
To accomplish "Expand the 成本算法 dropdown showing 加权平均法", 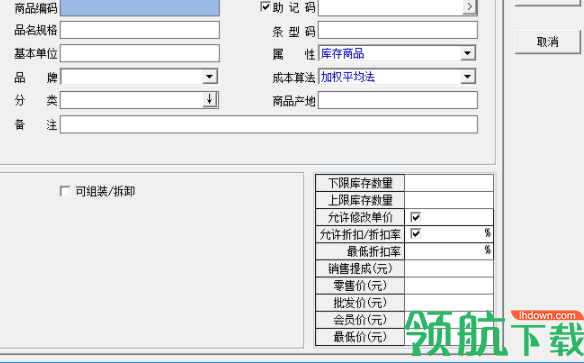I will 468,77.
